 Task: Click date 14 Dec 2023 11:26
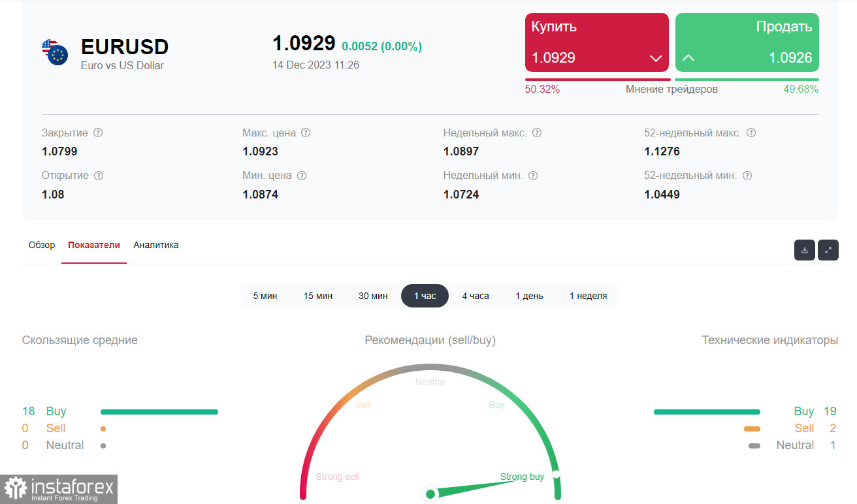click(x=315, y=65)
